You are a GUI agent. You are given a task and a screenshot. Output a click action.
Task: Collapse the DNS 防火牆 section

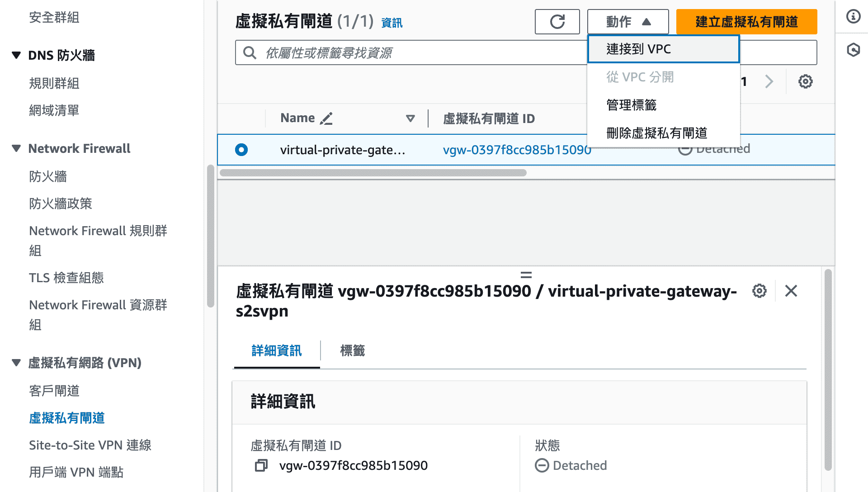(x=16, y=55)
